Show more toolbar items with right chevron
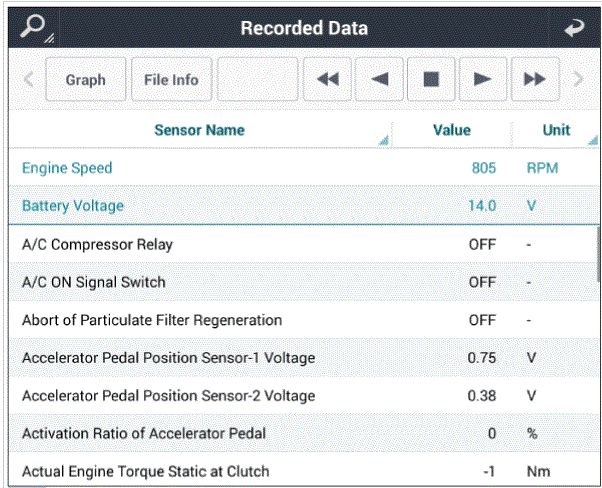Screen dimensions: 602x488 click(578, 79)
